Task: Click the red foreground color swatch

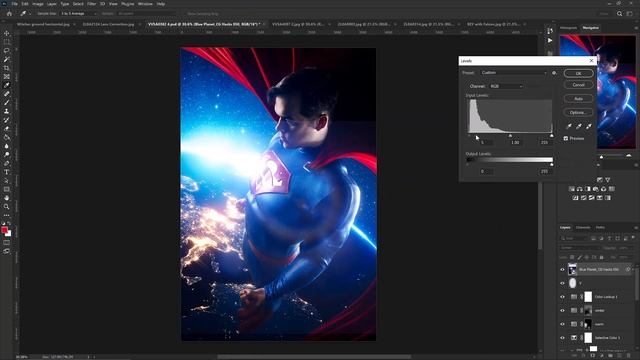Action: [x=4, y=230]
